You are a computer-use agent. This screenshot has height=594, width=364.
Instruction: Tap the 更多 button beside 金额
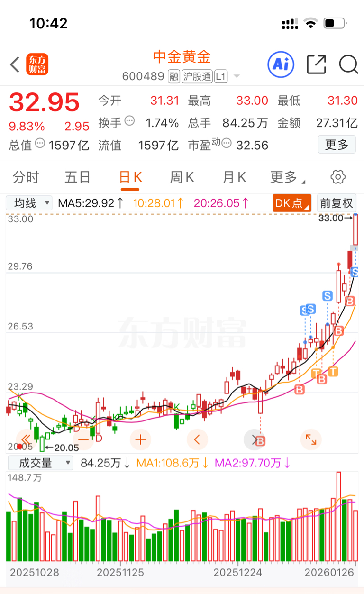pyautogui.click(x=337, y=145)
